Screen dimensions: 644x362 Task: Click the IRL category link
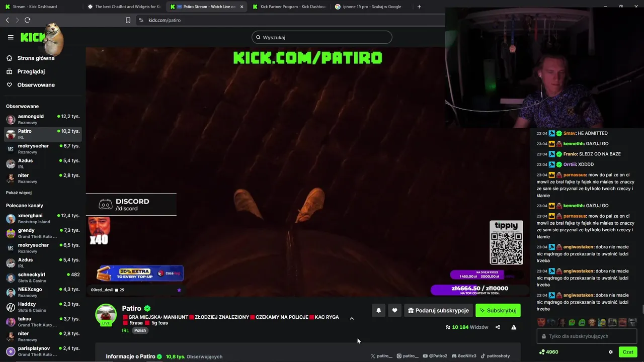point(125,330)
